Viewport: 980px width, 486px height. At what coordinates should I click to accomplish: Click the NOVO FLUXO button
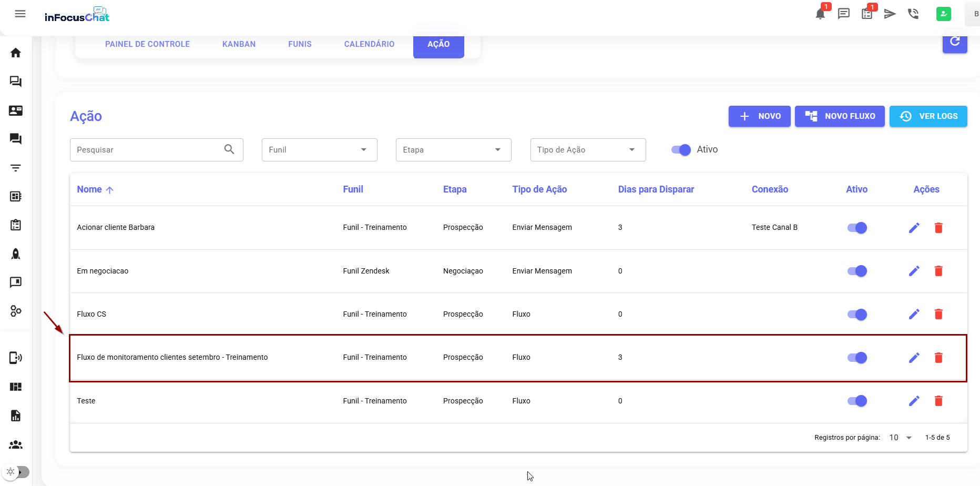[839, 116]
